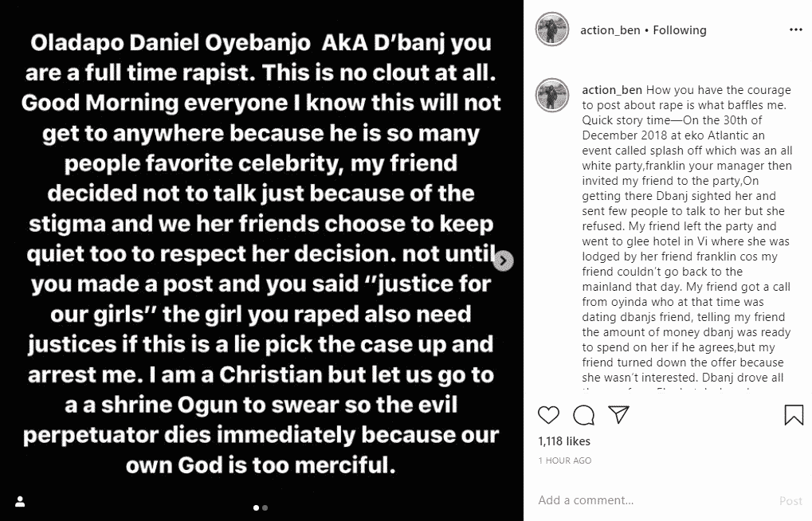Go to next slide with arrow

(x=504, y=260)
